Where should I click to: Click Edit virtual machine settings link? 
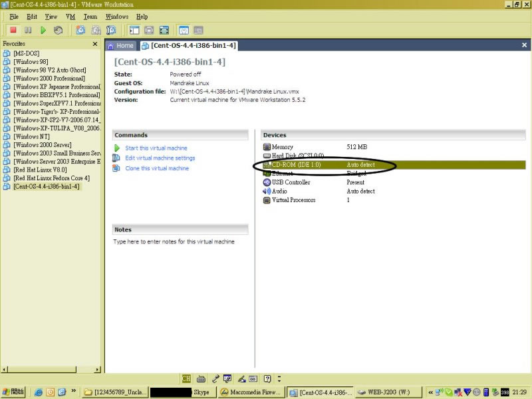pyautogui.click(x=160, y=158)
